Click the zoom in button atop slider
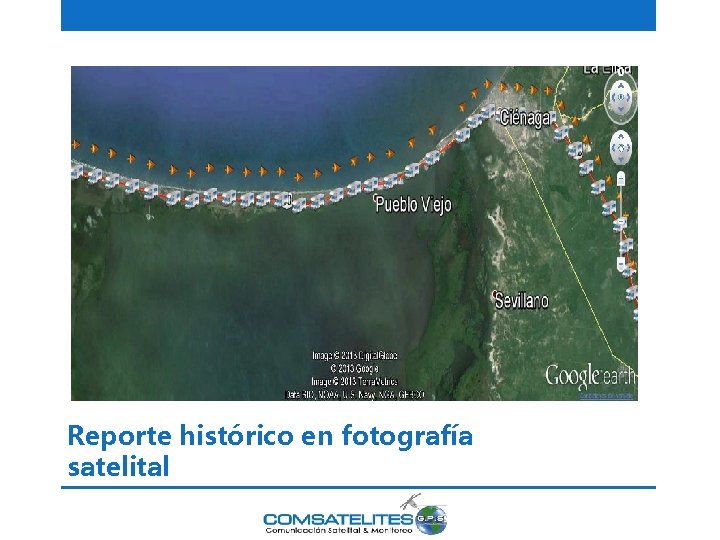The height and width of the screenshot is (540, 720). (x=620, y=179)
